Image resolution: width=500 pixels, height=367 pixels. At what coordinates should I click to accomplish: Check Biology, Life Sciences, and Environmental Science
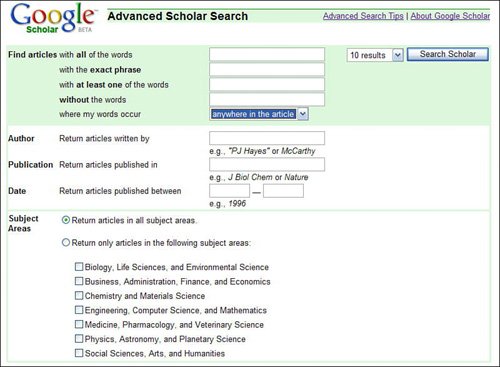click(x=79, y=267)
